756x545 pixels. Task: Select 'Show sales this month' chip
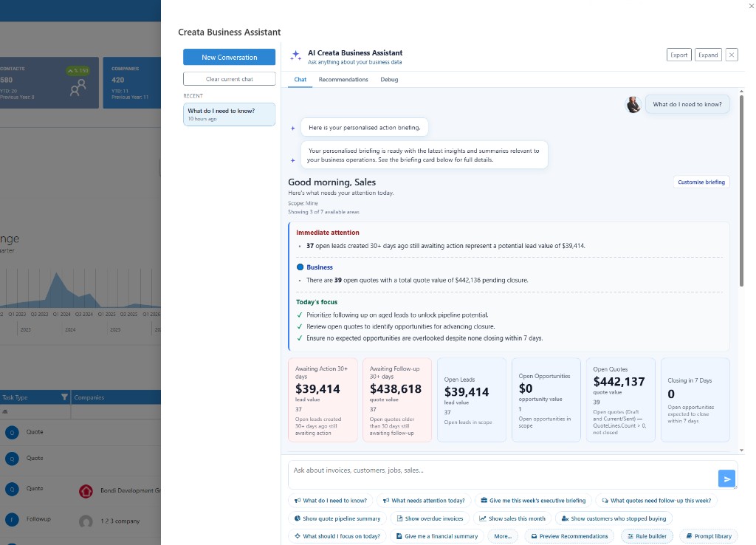click(512, 518)
